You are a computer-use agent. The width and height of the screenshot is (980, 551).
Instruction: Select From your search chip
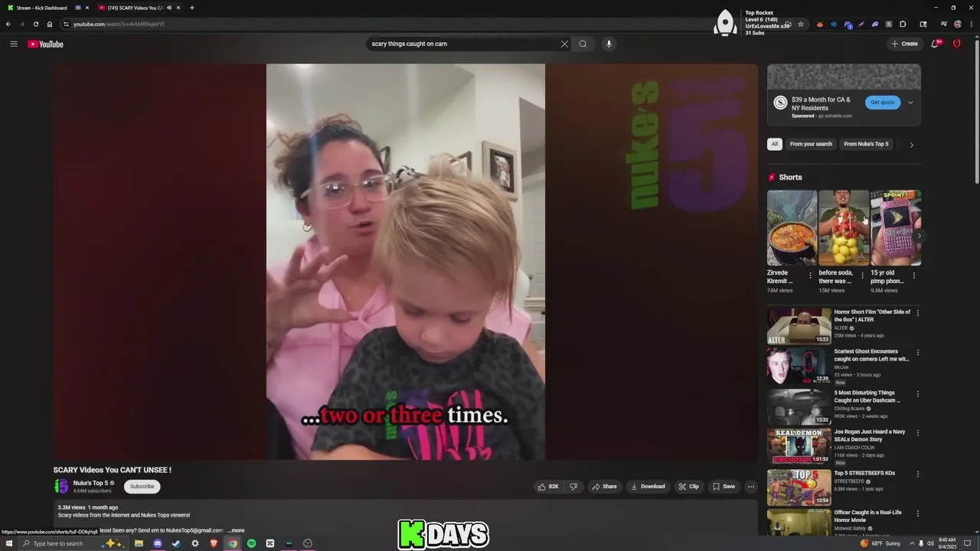(x=811, y=144)
